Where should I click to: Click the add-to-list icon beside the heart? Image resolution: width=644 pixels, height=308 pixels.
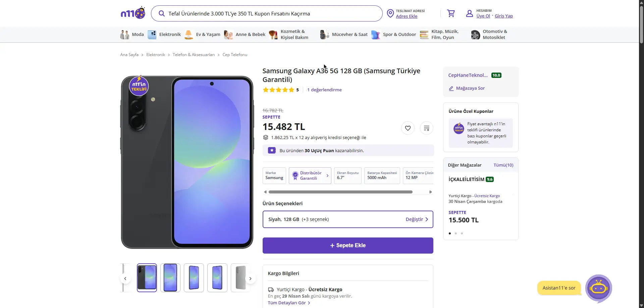(x=427, y=128)
